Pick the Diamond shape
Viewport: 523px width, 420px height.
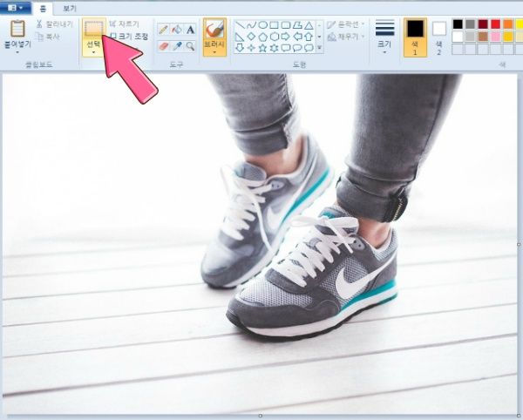pyautogui.click(x=252, y=37)
